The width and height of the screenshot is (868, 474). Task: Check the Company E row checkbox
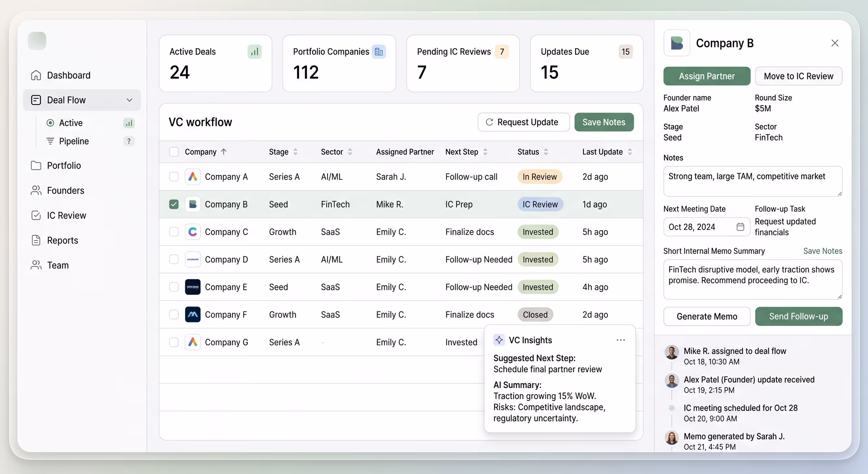pos(174,287)
